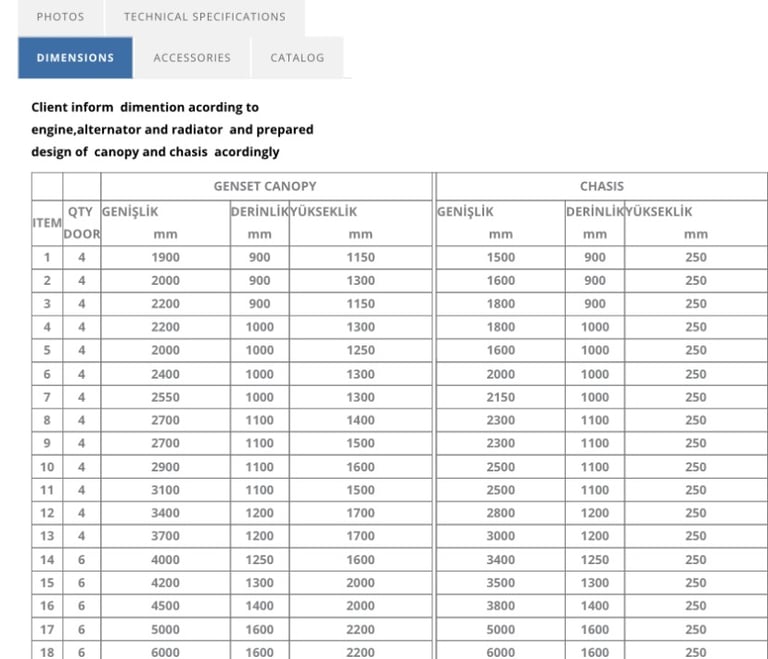Image resolution: width=768 pixels, height=659 pixels.
Task: Select chassis width 2300 in item 9
Action: [501, 443]
